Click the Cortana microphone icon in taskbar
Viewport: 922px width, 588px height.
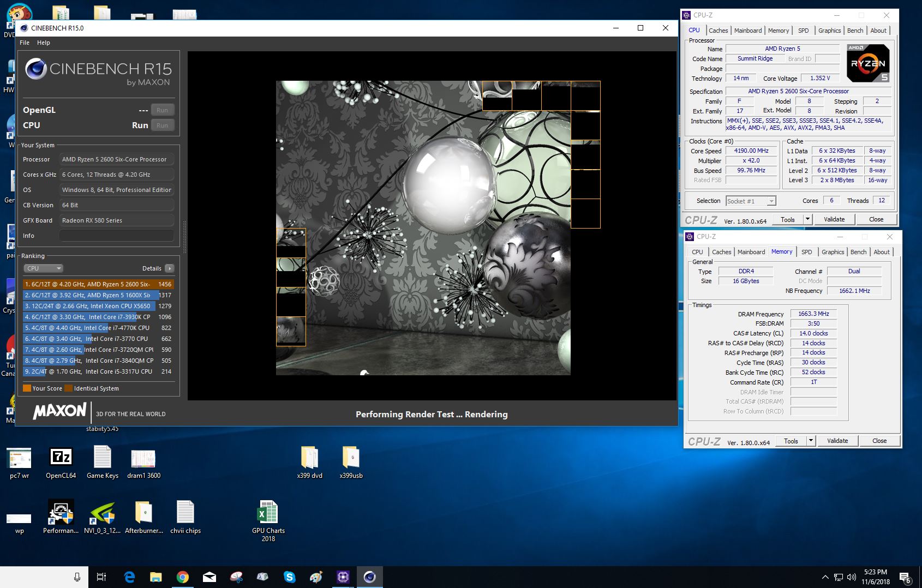pos(77,577)
